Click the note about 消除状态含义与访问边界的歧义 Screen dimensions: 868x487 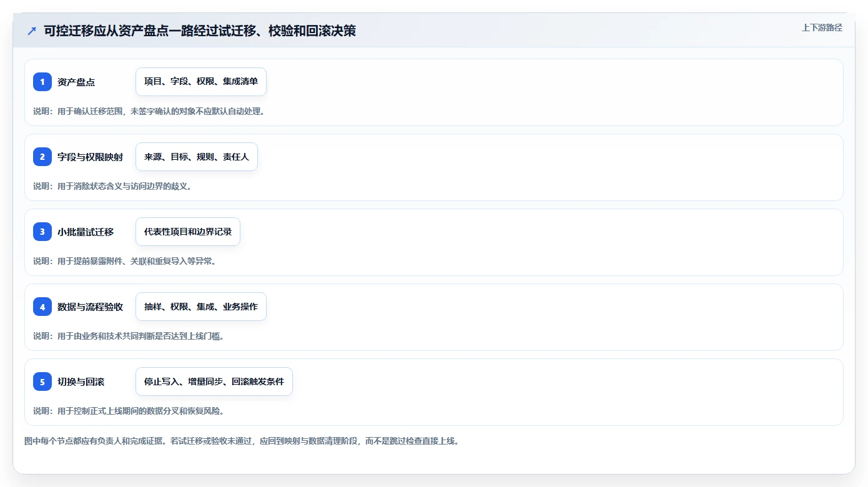(112, 186)
